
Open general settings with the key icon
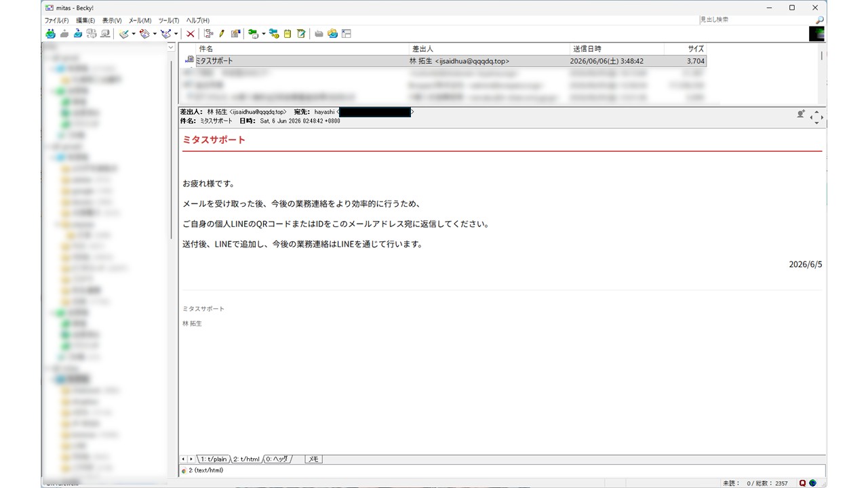coord(274,34)
